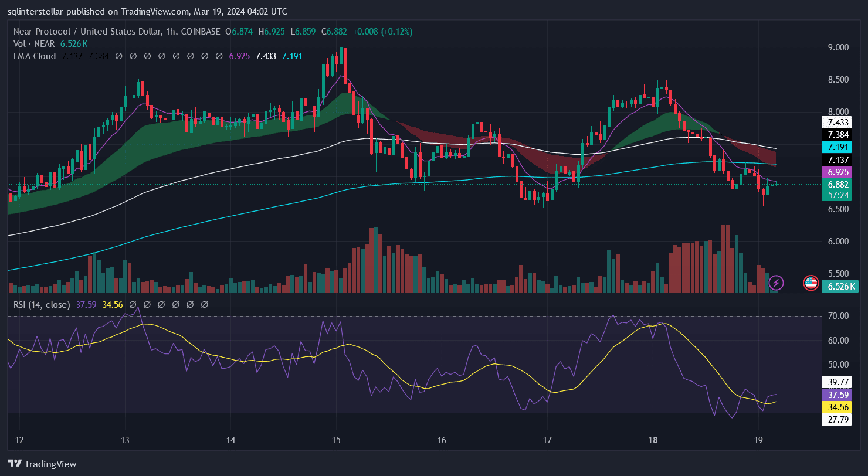
Task: Click the purple 6.925 price axis label
Action: pos(836,172)
